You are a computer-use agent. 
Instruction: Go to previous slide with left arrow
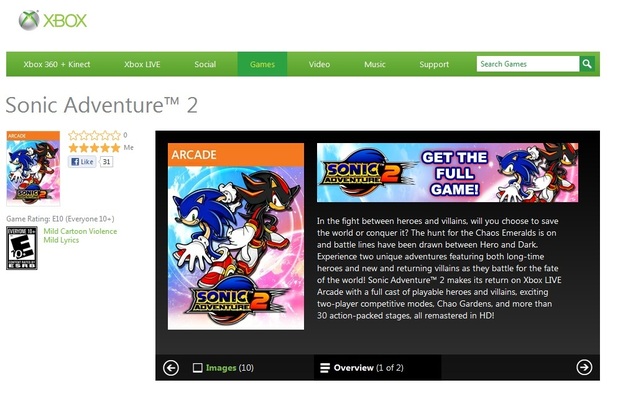tap(171, 367)
